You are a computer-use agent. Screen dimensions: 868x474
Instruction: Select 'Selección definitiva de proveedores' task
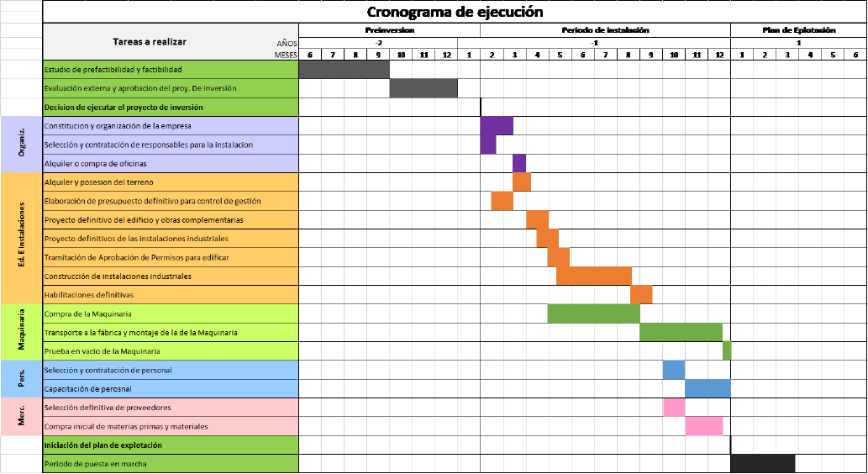click(171, 408)
